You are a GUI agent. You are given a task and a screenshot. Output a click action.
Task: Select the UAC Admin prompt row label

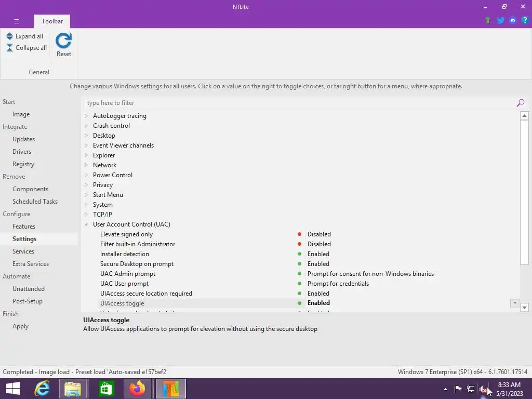[128, 273]
